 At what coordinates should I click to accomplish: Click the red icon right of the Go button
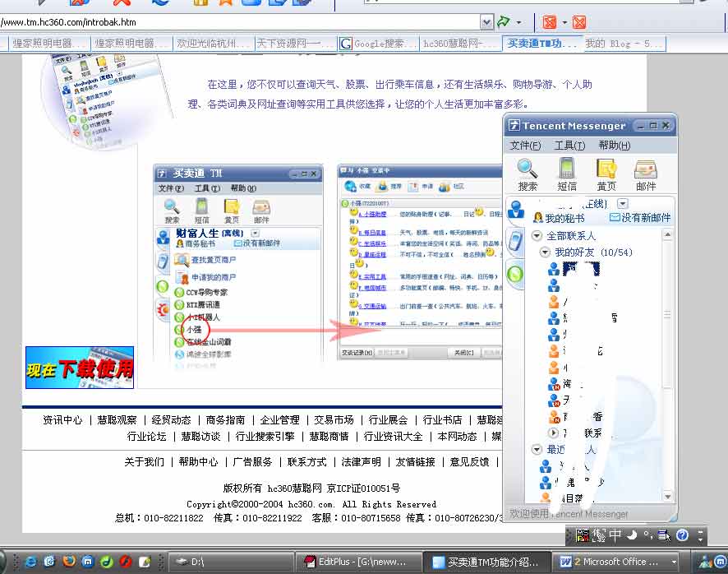[x=550, y=22]
